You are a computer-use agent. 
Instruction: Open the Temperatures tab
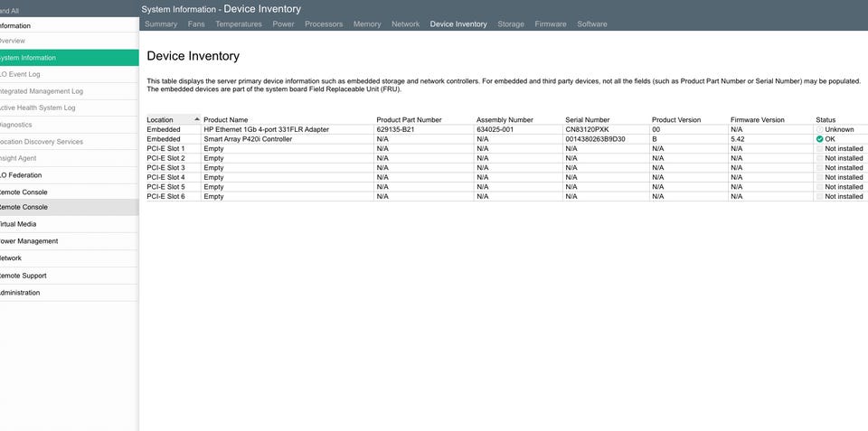point(239,23)
